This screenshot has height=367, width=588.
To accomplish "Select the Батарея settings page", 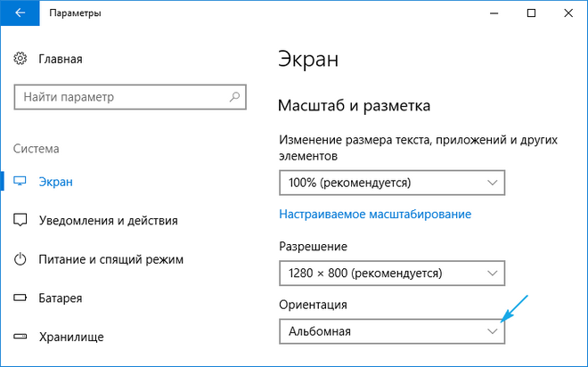I will coord(61,298).
